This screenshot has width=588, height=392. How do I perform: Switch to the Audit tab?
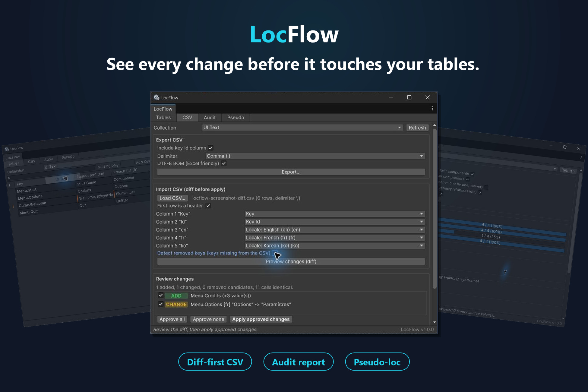tap(210, 118)
